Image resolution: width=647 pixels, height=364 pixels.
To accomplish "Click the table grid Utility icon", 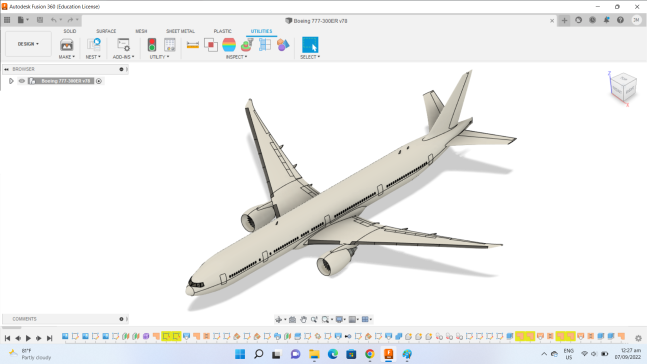I will pos(170,45).
